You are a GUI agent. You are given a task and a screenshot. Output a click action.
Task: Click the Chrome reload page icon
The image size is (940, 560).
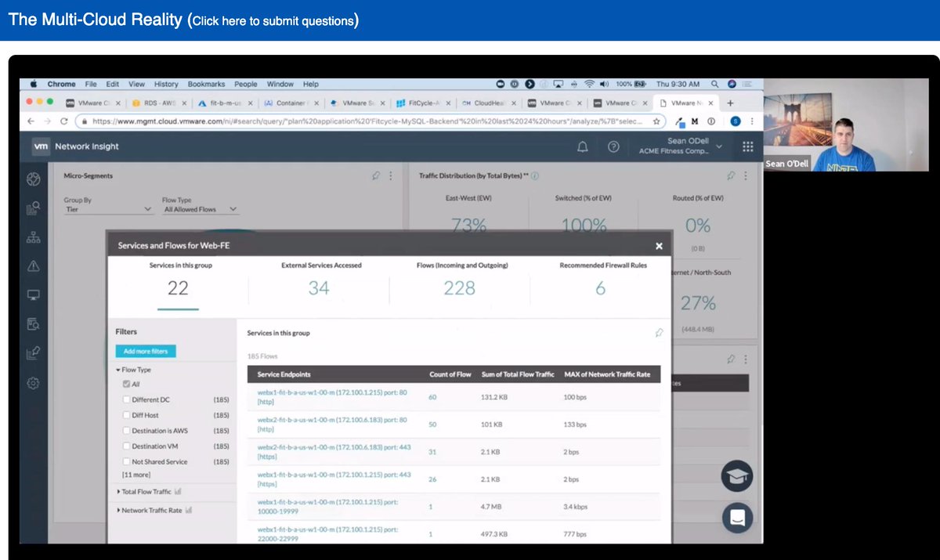[63, 121]
